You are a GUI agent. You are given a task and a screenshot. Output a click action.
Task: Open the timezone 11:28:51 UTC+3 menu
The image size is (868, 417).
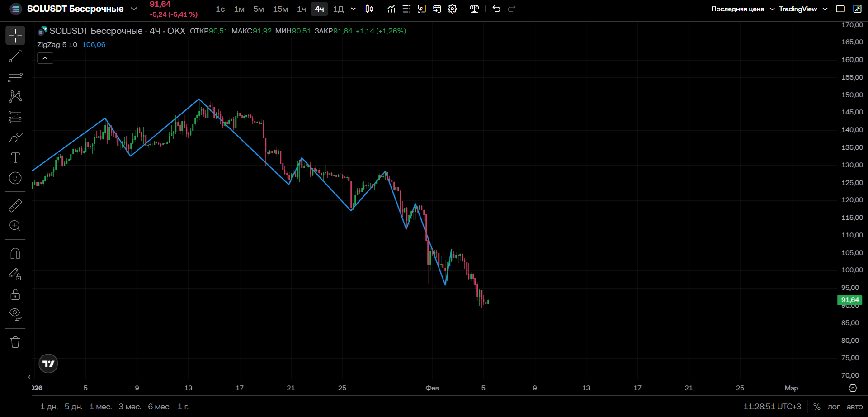(772, 407)
